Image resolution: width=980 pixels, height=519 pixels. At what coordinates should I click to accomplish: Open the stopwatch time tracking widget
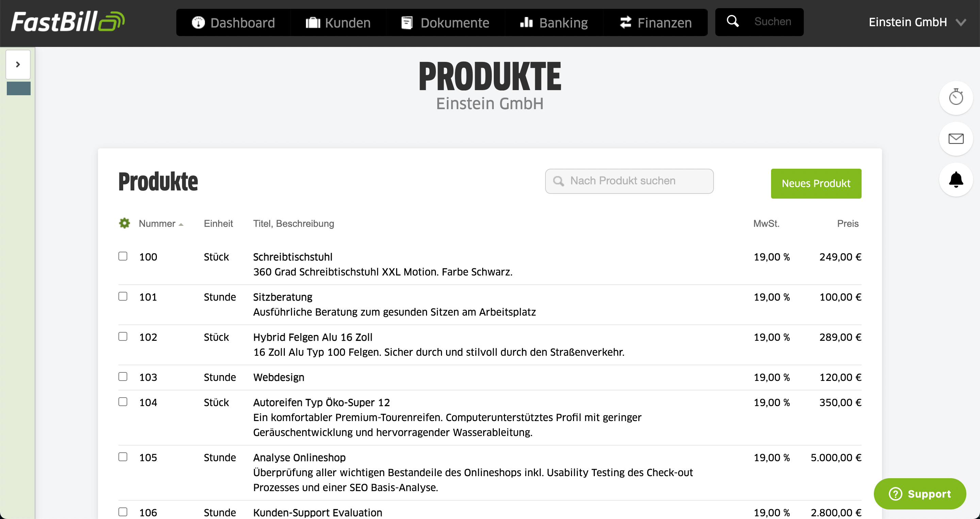click(955, 98)
